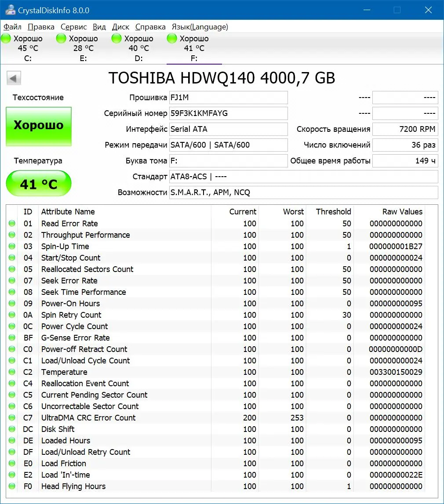444x504 pixels.
Task: Click the green status dot for drive C:
Action: [6, 39]
